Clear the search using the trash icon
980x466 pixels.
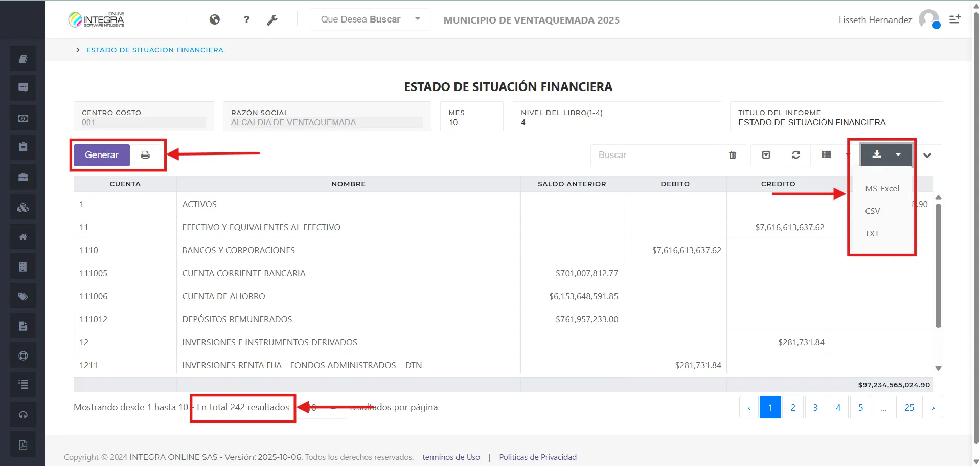point(732,154)
